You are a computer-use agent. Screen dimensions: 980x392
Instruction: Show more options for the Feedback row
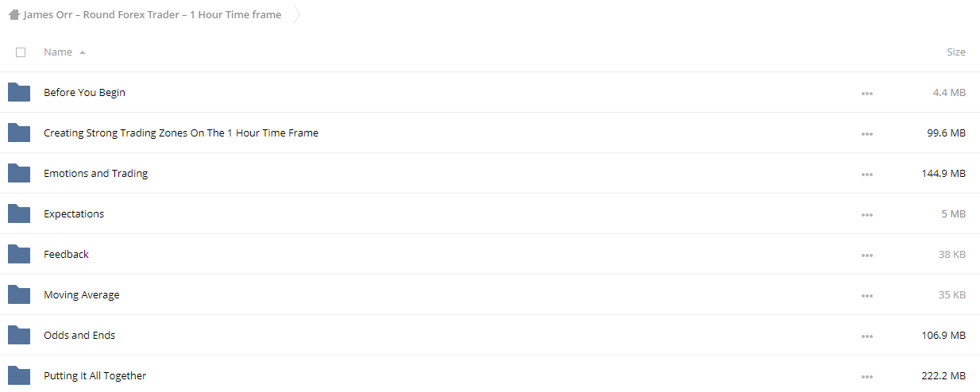866,256
